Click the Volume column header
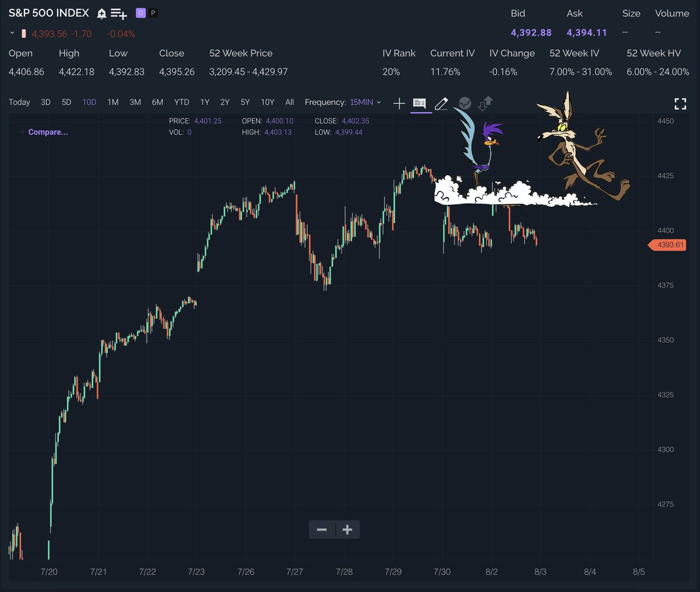 [x=672, y=13]
